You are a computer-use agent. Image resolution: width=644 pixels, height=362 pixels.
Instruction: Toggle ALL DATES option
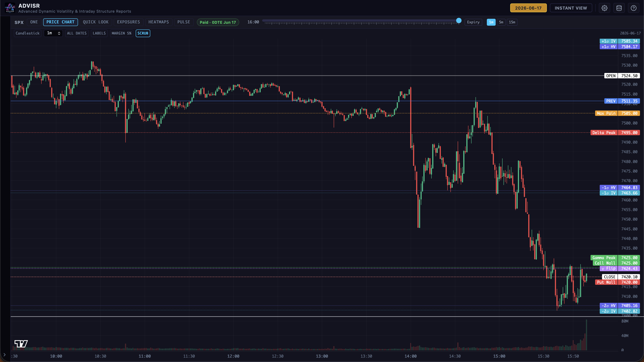click(77, 33)
